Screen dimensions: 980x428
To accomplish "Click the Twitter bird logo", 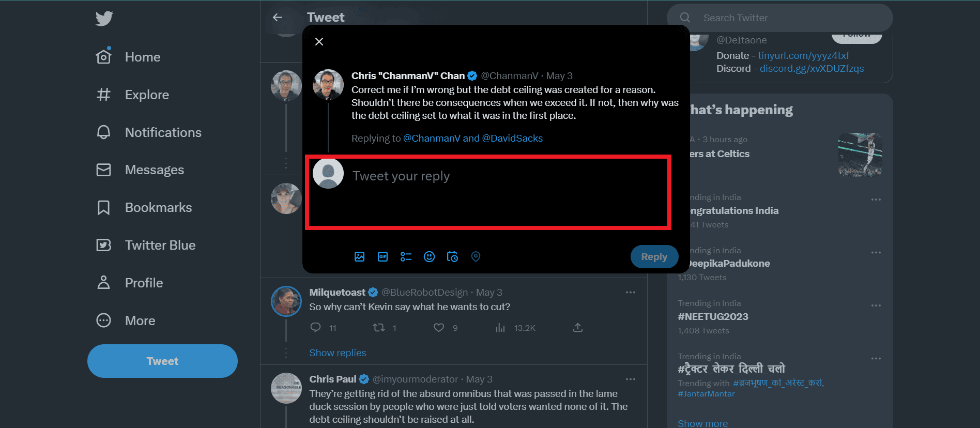I will 104,19.
